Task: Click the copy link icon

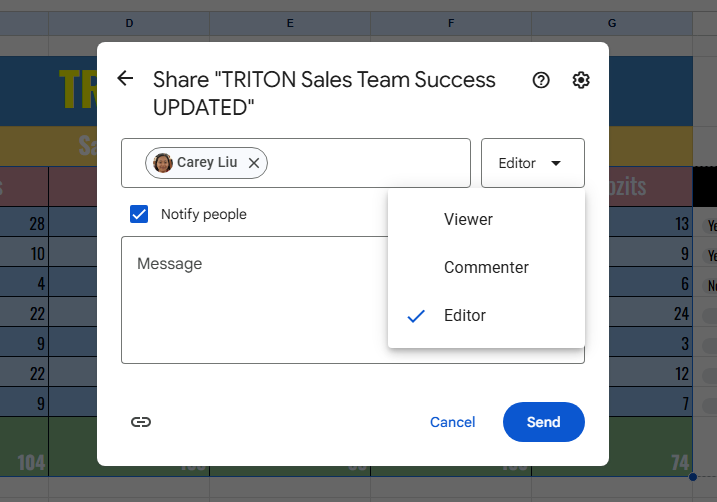Action: (141, 422)
